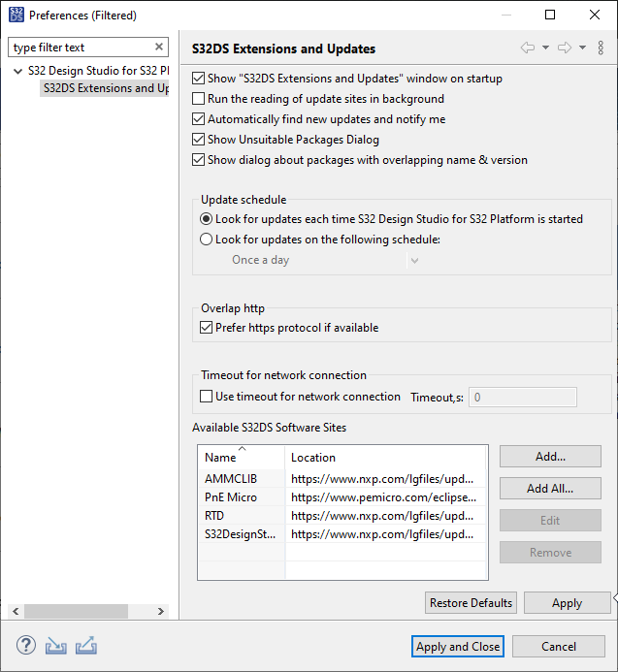Enable reading update sites in background
618x672 pixels.
click(x=199, y=99)
